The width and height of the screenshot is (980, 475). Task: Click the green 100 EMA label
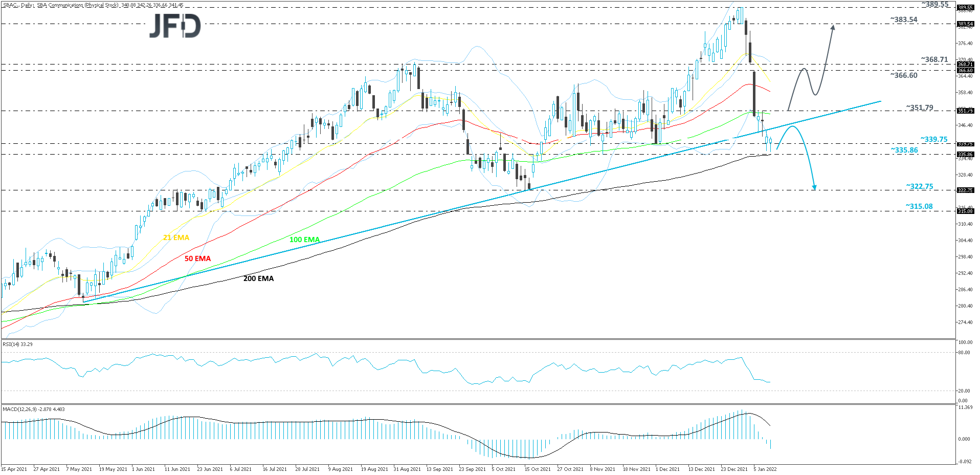(x=304, y=240)
